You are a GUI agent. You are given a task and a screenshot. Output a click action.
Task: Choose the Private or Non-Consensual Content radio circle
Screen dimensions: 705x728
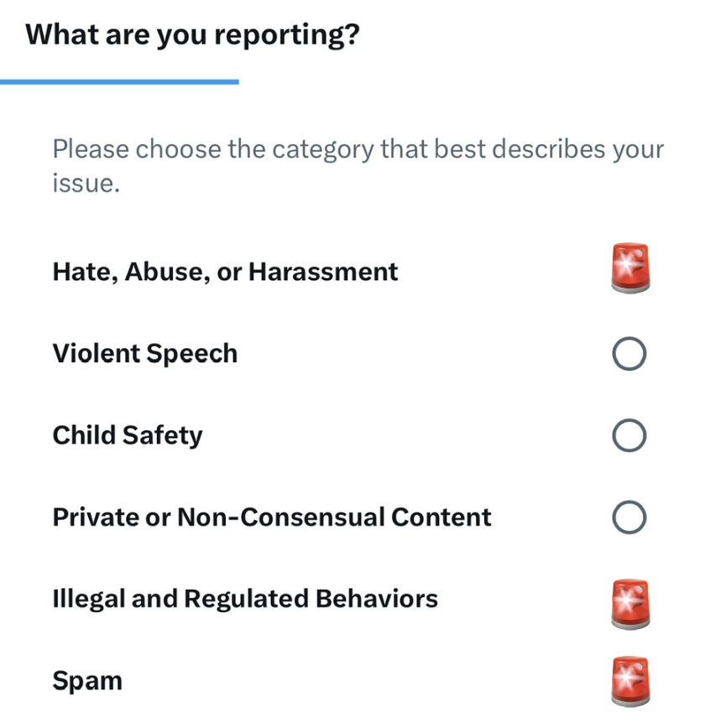point(629,517)
